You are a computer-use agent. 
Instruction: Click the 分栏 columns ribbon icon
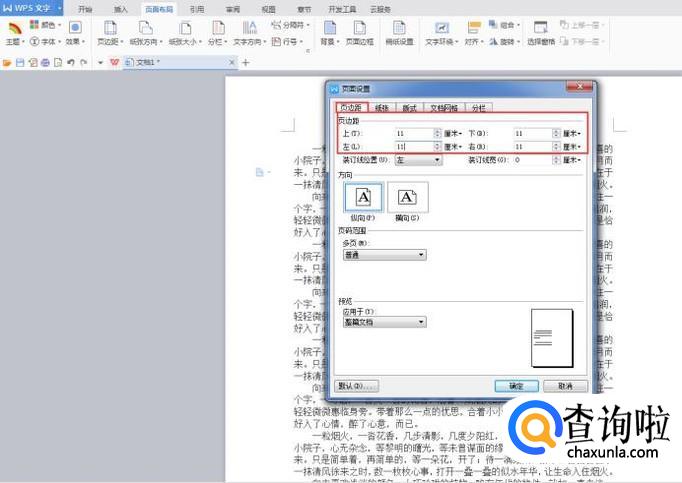coord(218,28)
